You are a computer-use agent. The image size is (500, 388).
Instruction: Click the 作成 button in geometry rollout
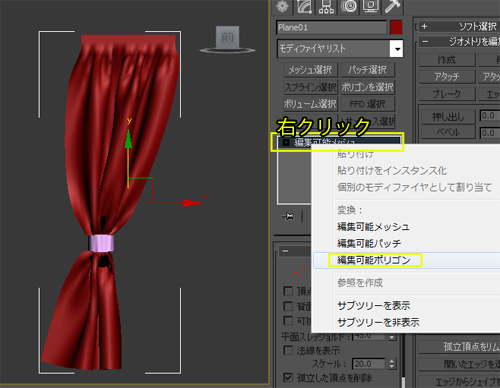pos(447,60)
